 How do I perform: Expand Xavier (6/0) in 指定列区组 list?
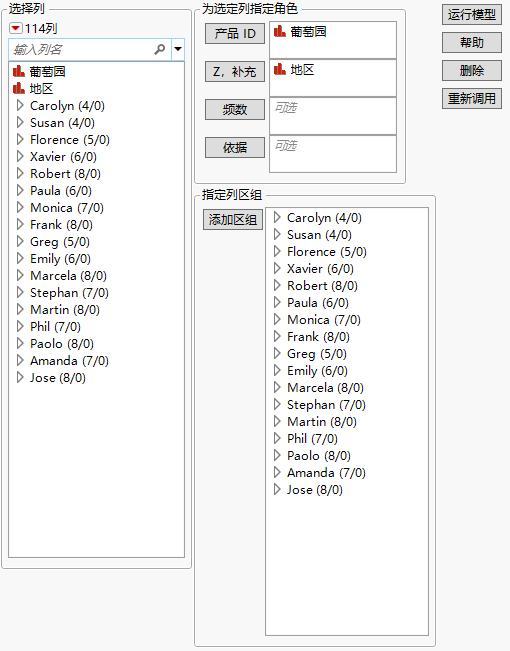tap(277, 269)
